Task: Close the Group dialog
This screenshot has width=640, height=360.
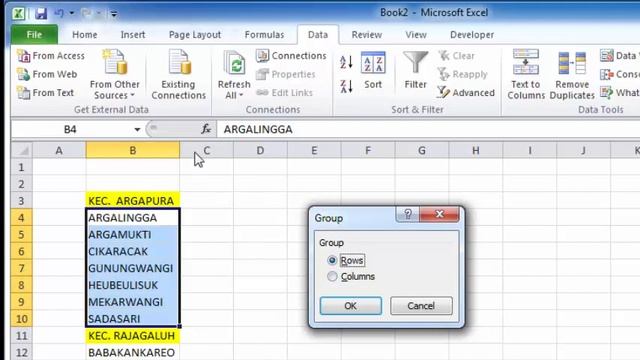Action: [439, 214]
